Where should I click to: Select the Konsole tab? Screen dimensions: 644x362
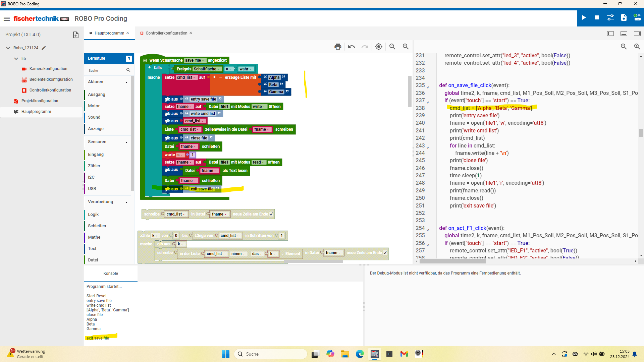coord(111,274)
